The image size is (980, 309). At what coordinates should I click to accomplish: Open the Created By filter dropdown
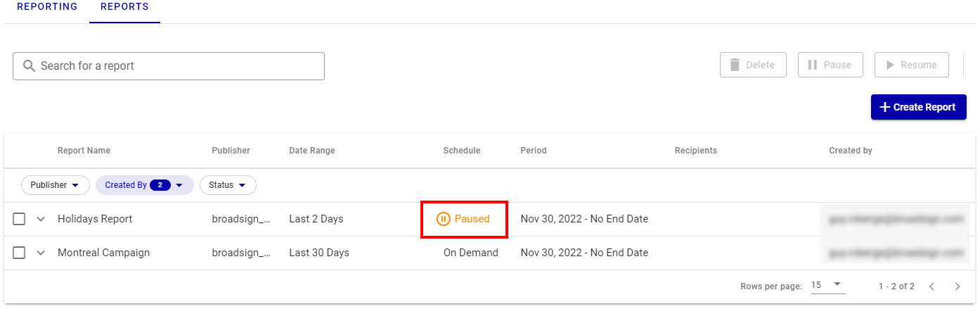pos(144,185)
